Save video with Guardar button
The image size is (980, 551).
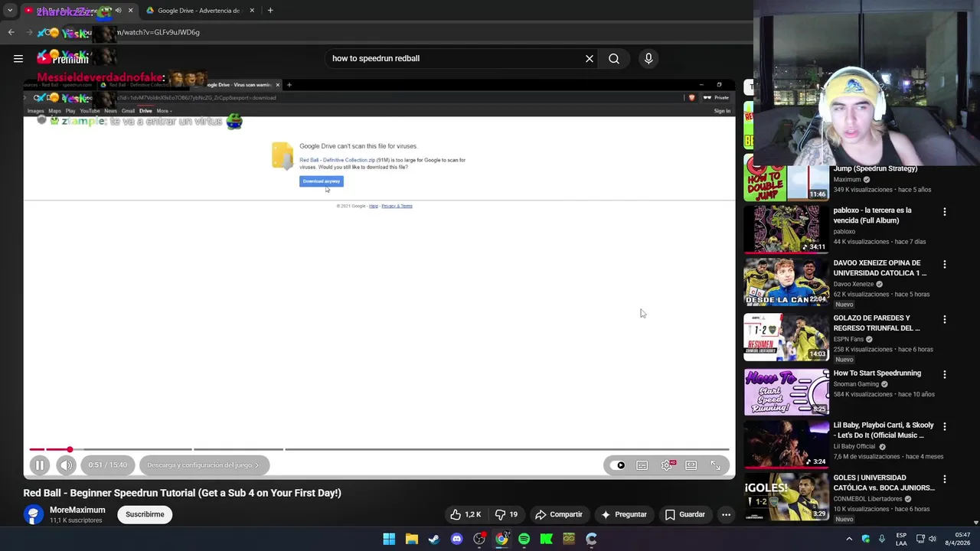tap(685, 514)
